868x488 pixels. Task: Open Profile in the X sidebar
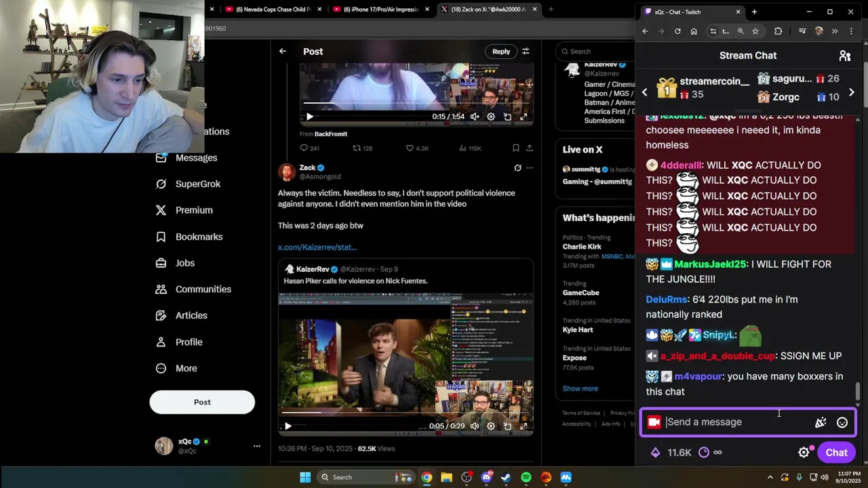179,342
